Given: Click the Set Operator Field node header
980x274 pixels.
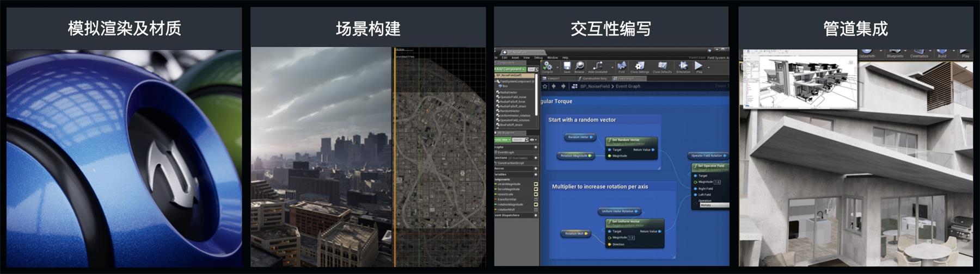Looking at the screenshot, I should click(710, 166).
